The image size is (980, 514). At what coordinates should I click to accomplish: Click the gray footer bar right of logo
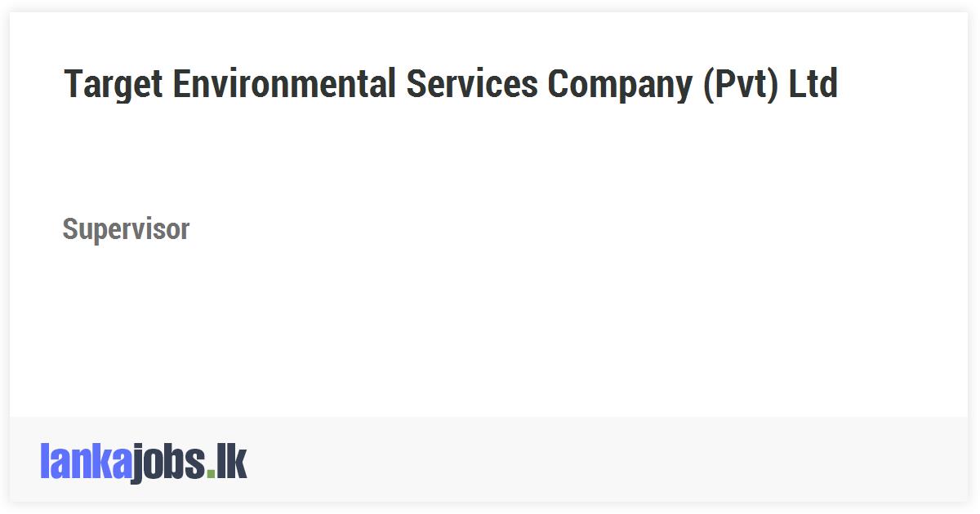point(604,460)
